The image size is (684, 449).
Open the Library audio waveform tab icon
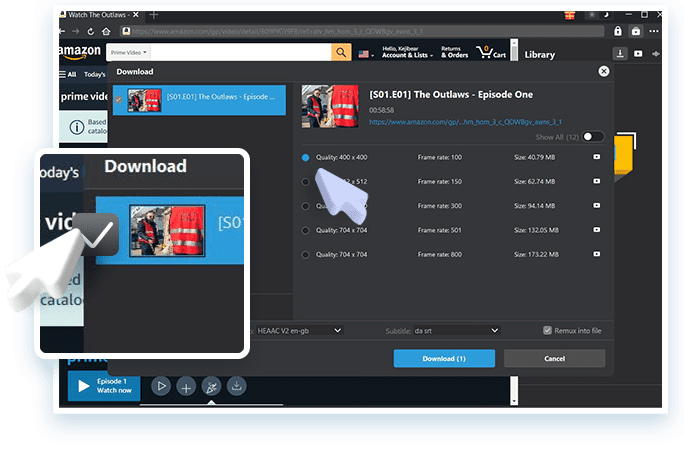pyautogui.click(x=655, y=54)
